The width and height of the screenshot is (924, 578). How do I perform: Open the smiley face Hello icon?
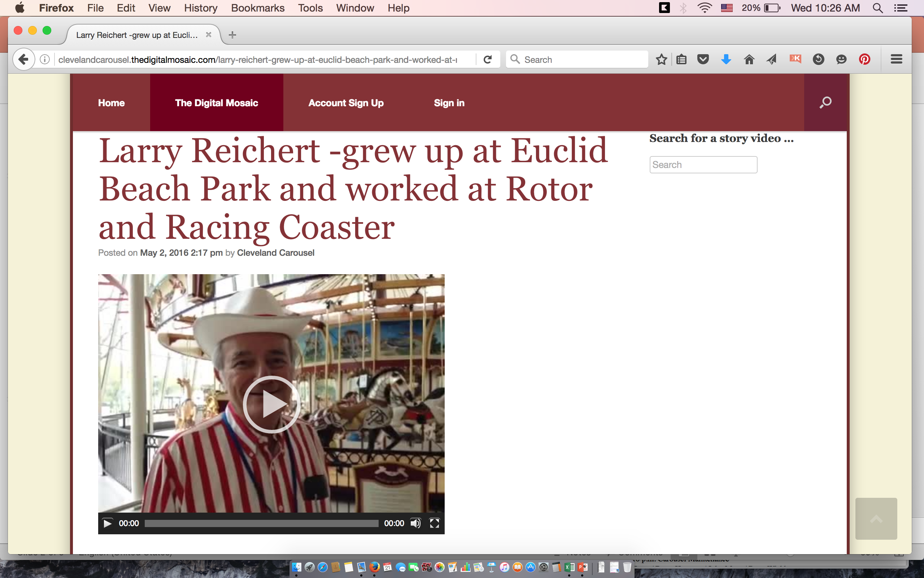841,59
